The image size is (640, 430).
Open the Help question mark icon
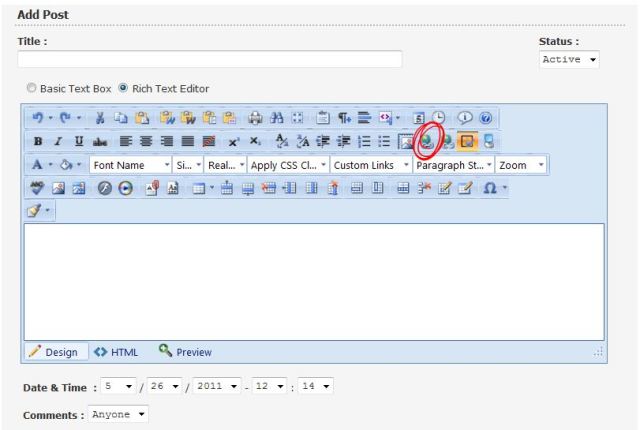(483, 118)
